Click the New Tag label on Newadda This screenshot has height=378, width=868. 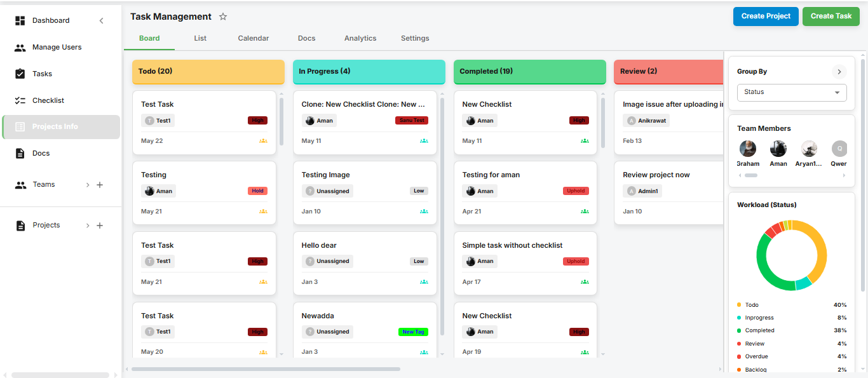tap(413, 332)
